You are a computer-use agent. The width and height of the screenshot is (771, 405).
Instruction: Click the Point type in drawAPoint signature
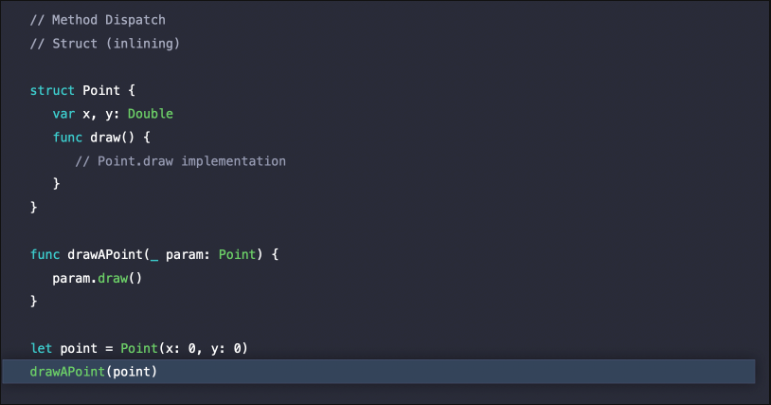[237, 255]
